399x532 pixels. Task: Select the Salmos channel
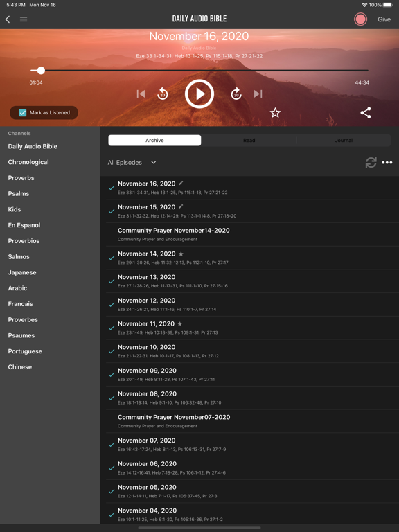click(19, 256)
